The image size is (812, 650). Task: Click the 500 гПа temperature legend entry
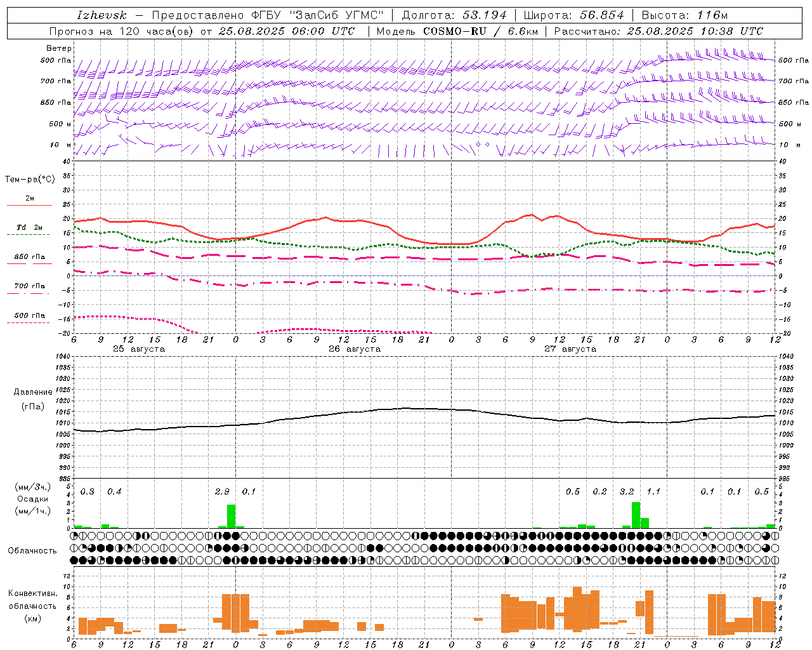click(x=29, y=315)
